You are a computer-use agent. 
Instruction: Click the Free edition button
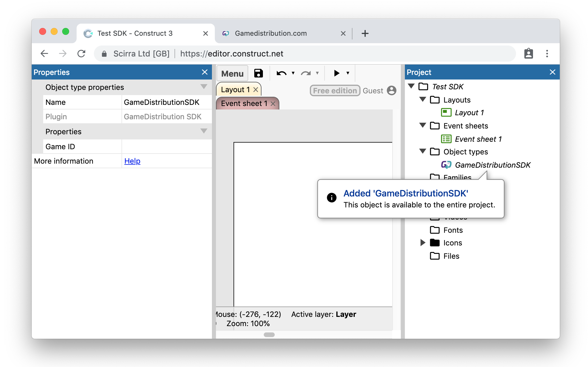point(335,90)
